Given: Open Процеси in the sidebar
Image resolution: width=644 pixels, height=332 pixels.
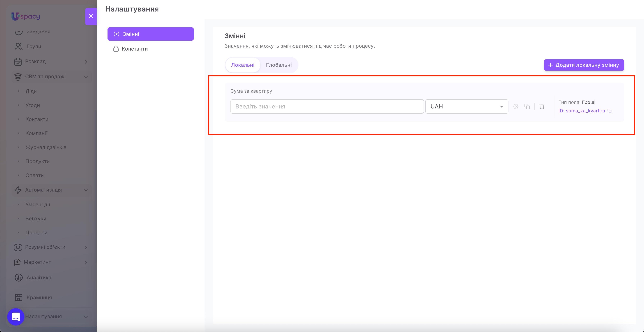Looking at the screenshot, I should coord(36,233).
